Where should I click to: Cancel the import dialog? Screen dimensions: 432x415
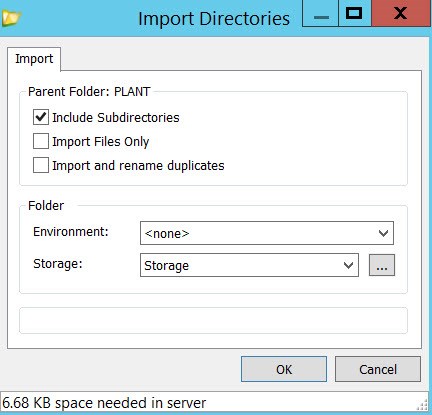click(378, 369)
